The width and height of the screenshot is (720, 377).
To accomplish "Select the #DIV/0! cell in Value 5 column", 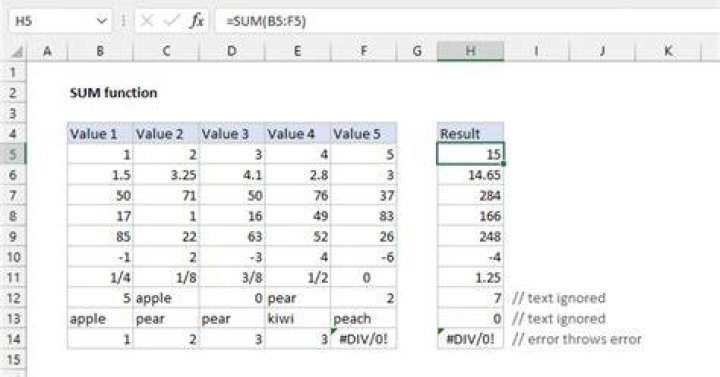I will tap(364, 339).
